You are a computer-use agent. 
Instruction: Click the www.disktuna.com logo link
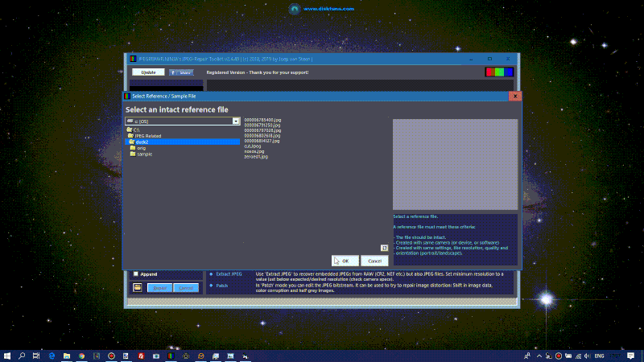coord(321,9)
